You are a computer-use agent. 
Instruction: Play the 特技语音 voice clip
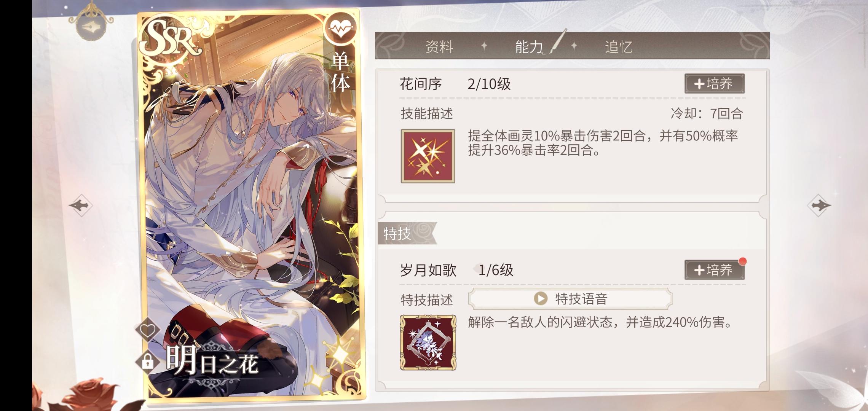570,299
